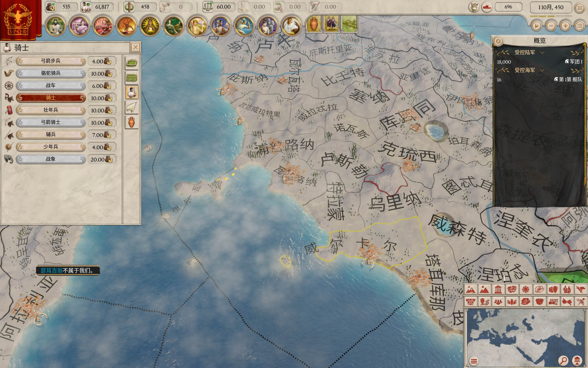Open the list button beside speed plus
The height and width of the screenshot is (368, 588).
[x=580, y=26]
